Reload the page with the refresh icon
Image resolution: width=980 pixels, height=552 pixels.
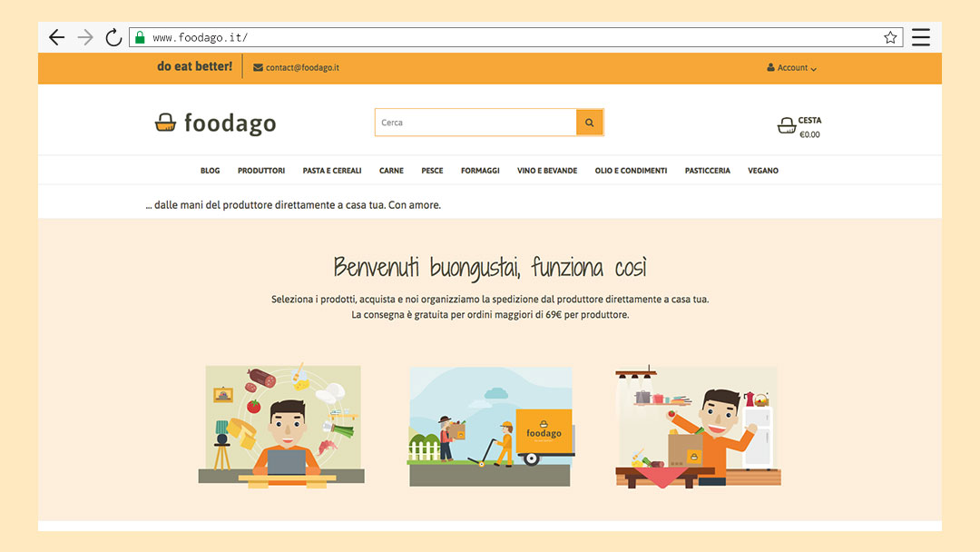click(x=113, y=37)
